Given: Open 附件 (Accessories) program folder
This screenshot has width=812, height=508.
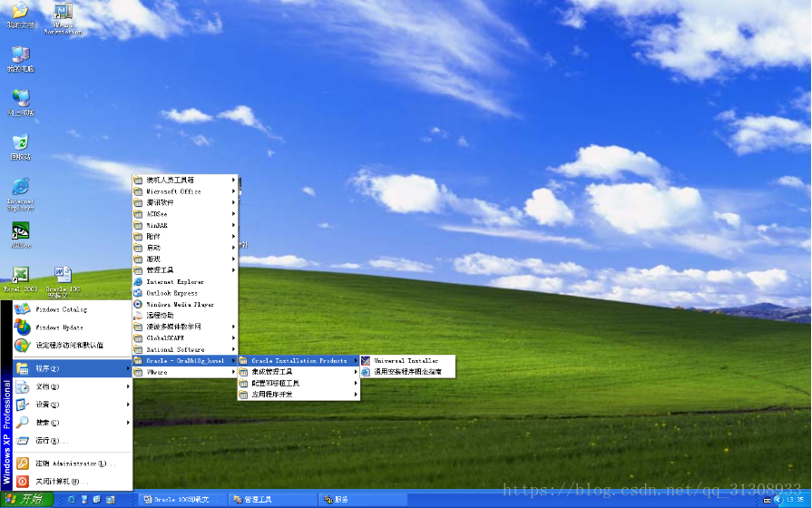Looking at the screenshot, I should (x=185, y=236).
